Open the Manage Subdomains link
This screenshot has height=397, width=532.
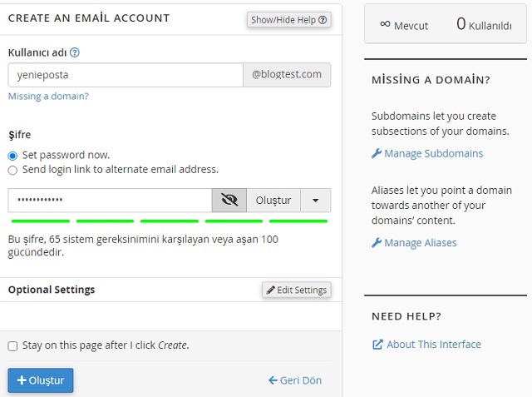427,153
